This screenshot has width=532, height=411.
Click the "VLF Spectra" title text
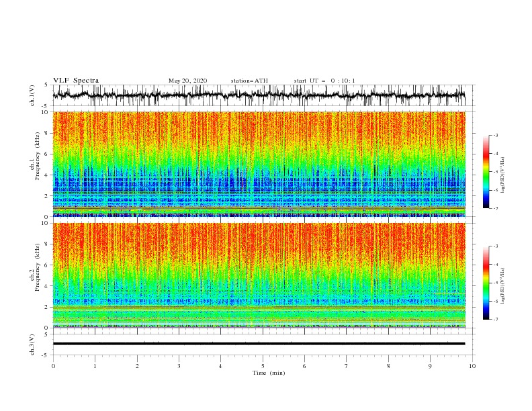(x=76, y=81)
